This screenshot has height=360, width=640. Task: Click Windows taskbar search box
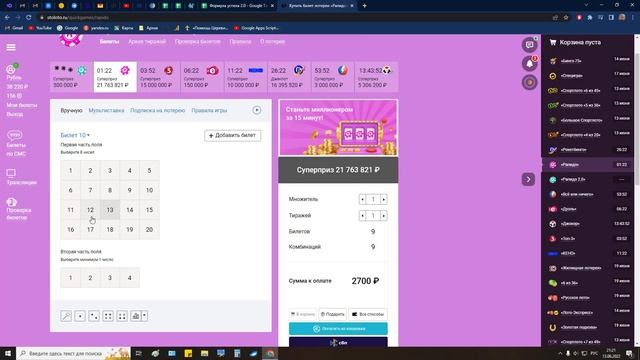click(73, 353)
